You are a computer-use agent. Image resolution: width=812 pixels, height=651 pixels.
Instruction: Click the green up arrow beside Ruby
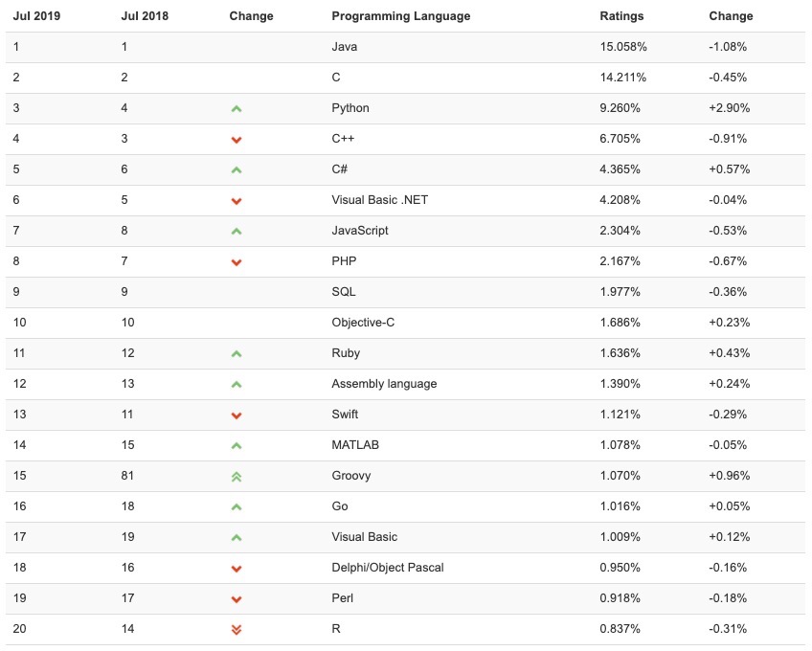click(237, 353)
